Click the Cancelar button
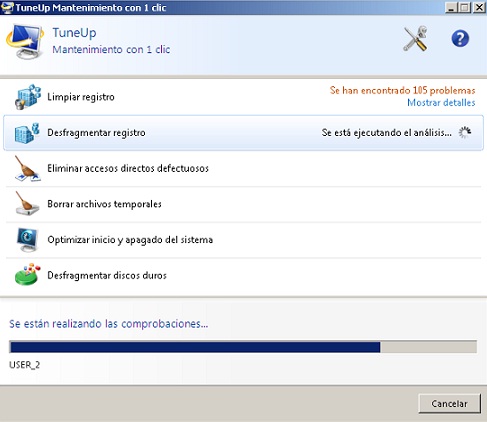Viewport: 487px width, 422px height. click(449, 404)
